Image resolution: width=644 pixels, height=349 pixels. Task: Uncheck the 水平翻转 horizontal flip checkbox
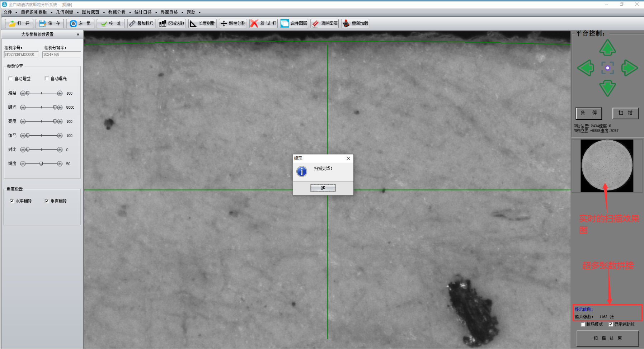(x=12, y=201)
